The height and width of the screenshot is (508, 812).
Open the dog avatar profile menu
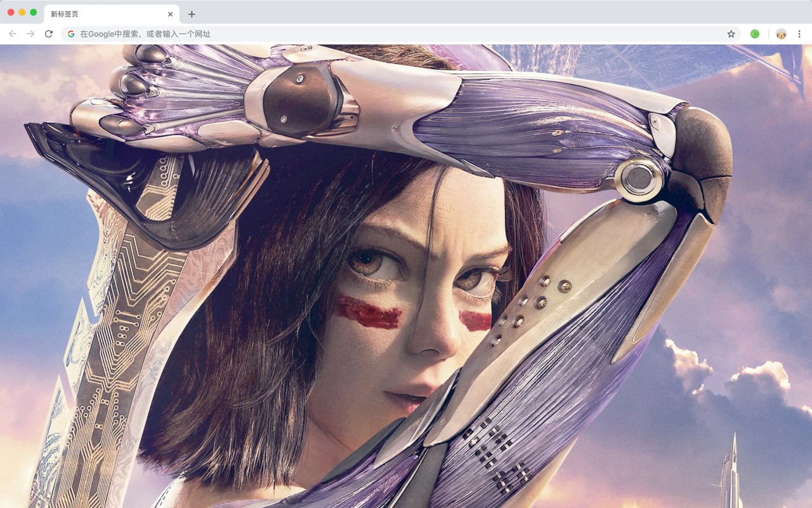(x=781, y=34)
